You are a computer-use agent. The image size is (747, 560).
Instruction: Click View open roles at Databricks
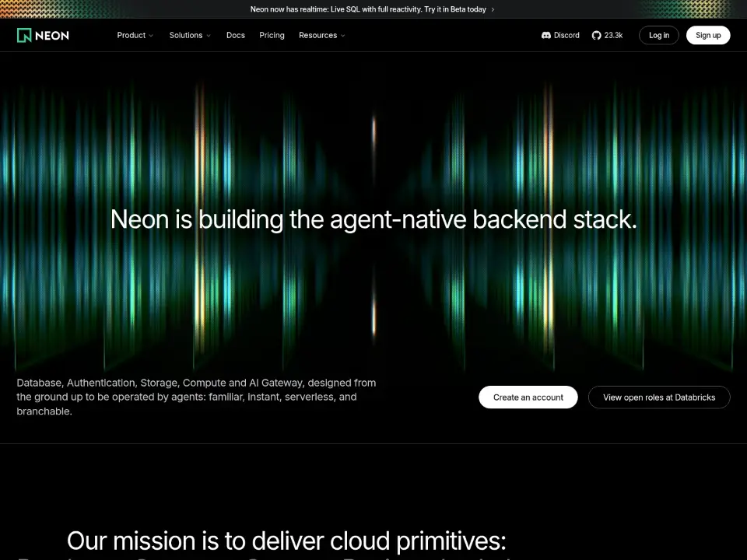(659, 397)
